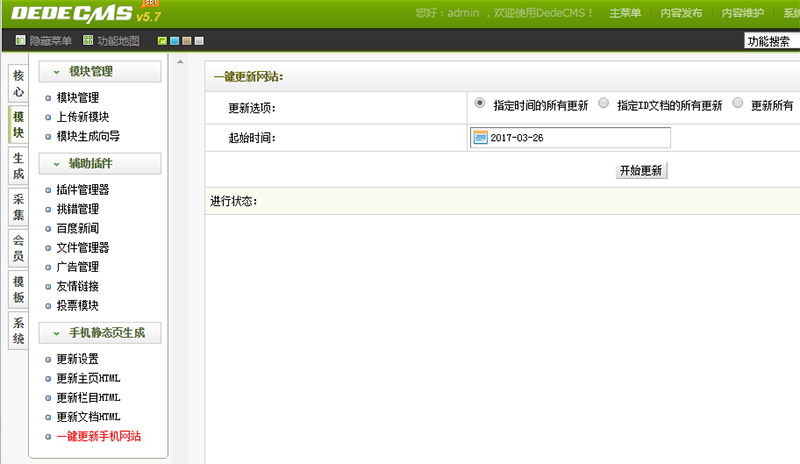Viewport: 800px width, 464px height.
Task: Select 指定ID文档的所有更新 radio option
Action: pos(603,103)
